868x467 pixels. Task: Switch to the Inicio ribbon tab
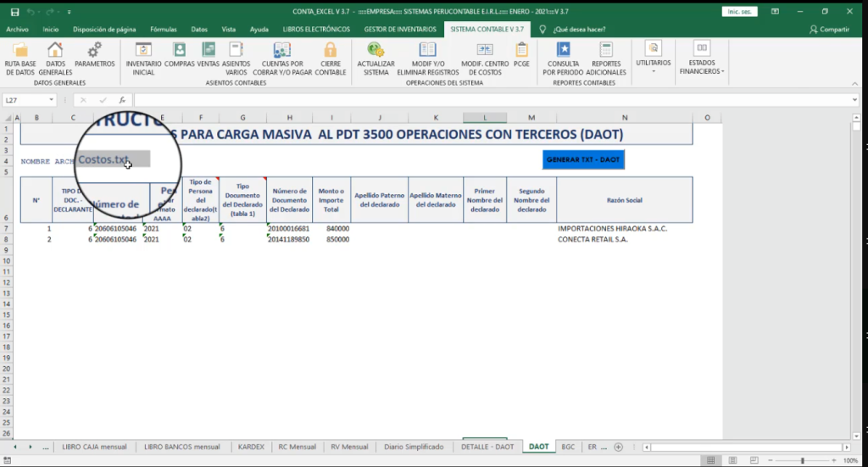[x=50, y=30]
